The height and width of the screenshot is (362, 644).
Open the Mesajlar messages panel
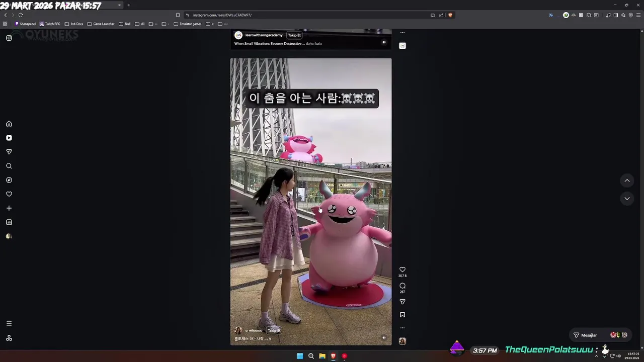point(601,335)
